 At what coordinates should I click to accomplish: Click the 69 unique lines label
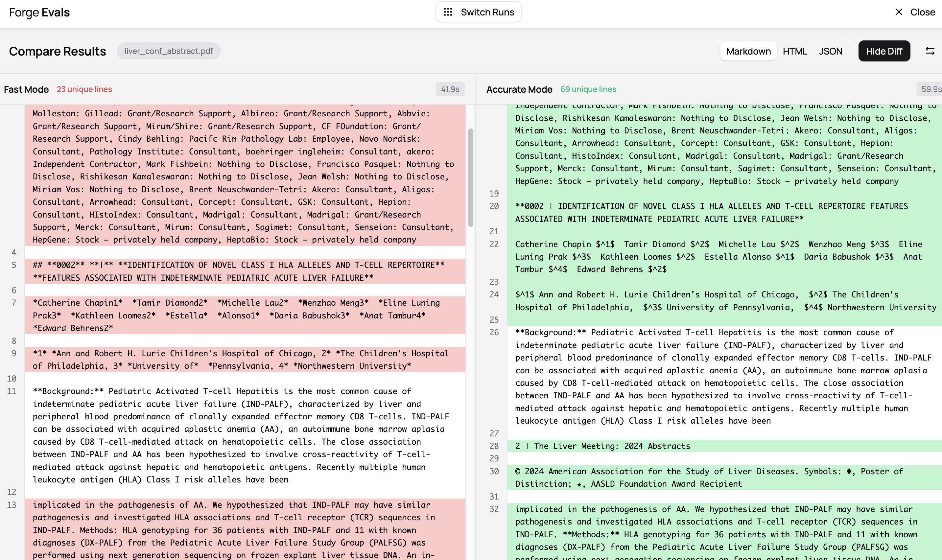click(588, 89)
